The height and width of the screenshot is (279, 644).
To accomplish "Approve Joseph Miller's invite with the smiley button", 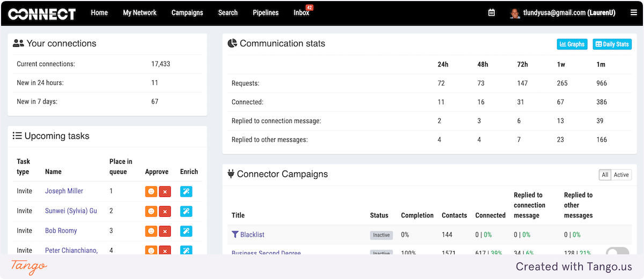I will click(151, 192).
